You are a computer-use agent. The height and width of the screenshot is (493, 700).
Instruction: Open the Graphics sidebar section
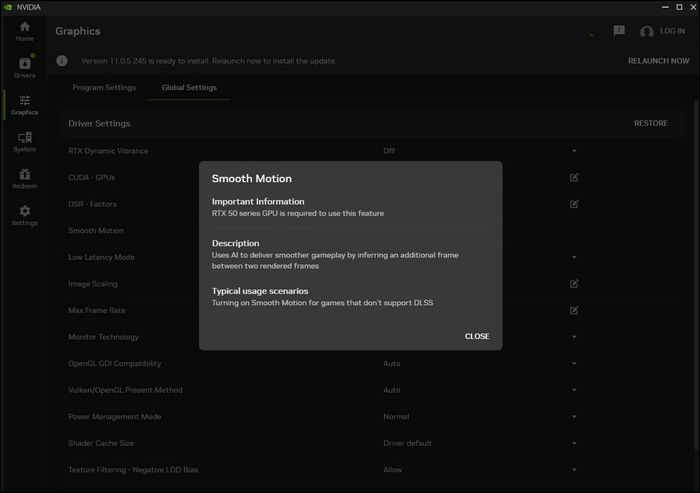coord(25,105)
